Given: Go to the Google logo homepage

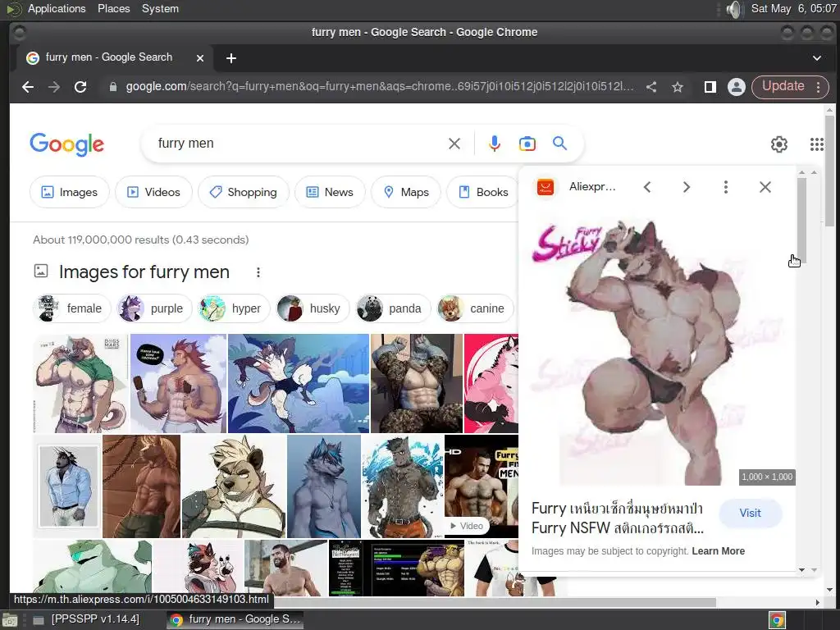Looking at the screenshot, I should coord(67,144).
